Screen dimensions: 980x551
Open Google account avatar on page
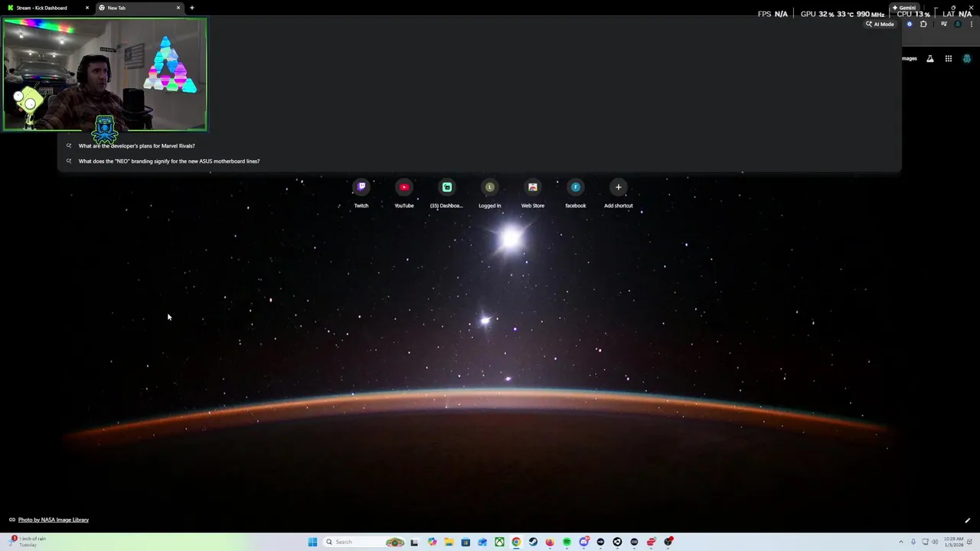[967, 58]
